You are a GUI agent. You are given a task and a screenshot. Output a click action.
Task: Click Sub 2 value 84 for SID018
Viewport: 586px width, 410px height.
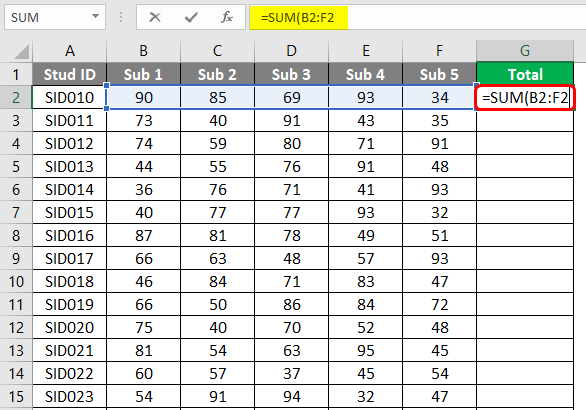click(x=218, y=281)
